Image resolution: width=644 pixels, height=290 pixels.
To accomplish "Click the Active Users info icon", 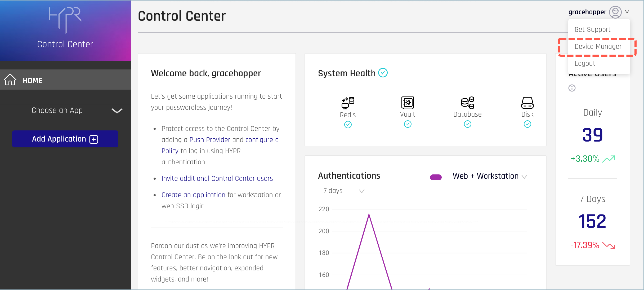I will [x=572, y=88].
